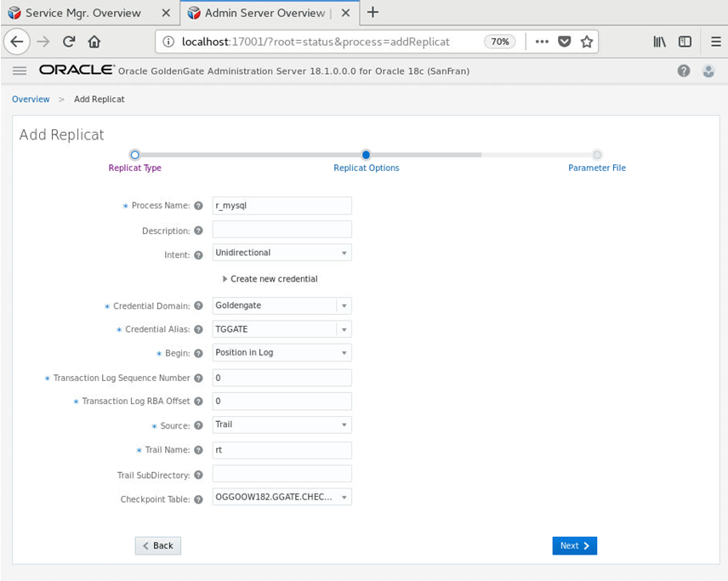Screen dimensions: 728x581
Task: Click the browser address bar URL
Action: coord(316,42)
